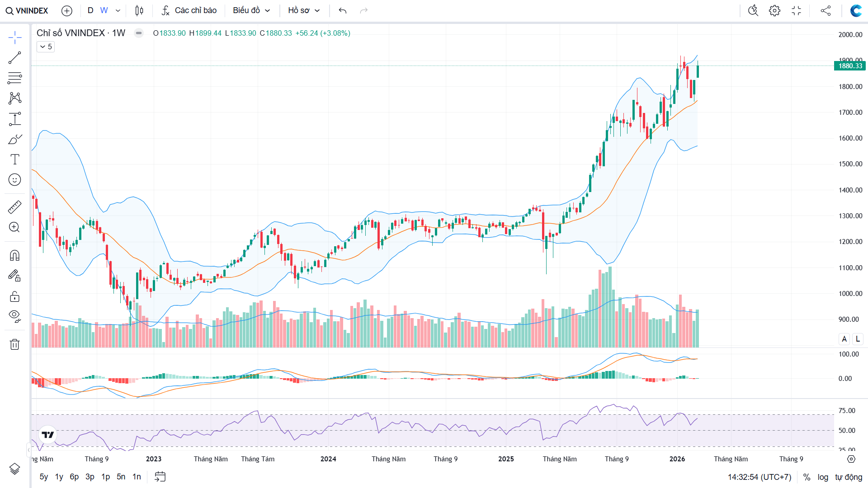
Task: Collapse the indicators legend showing 5
Action: [x=46, y=47]
